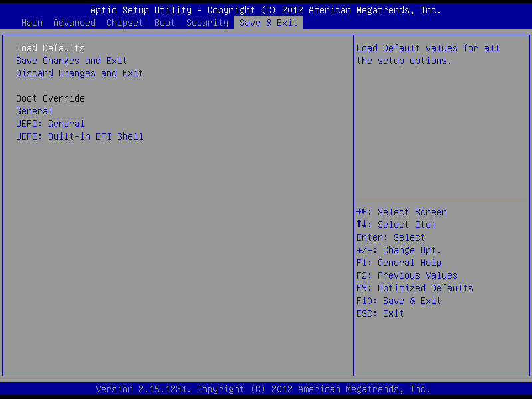Click the Boot Override heading

point(51,98)
